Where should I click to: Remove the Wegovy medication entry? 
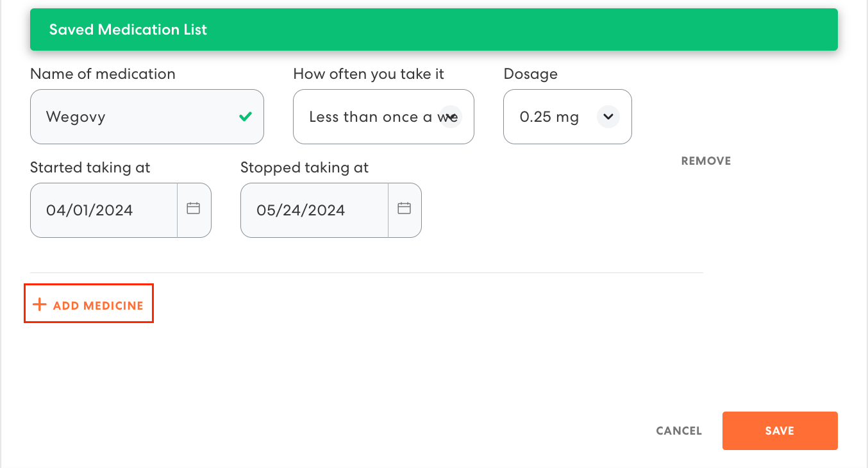pos(706,161)
